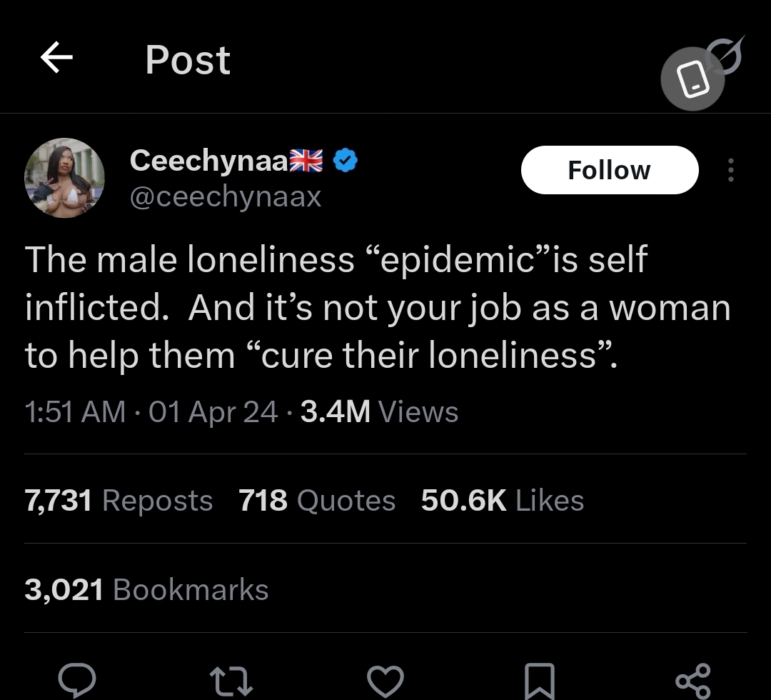Image resolution: width=771 pixels, height=700 pixels.
Task: Open the 3,021 Bookmarks count
Action: pyautogui.click(x=146, y=589)
